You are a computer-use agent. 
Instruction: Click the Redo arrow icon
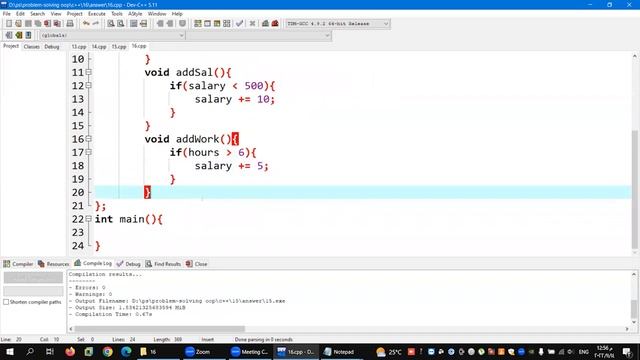(x=96, y=24)
